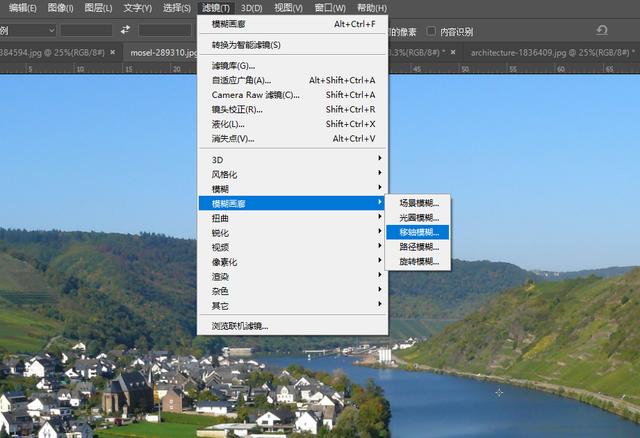This screenshot has height=438, width=640.
Task: Enable the 内容识别 checkbox
Action: [x=431, y=31]
